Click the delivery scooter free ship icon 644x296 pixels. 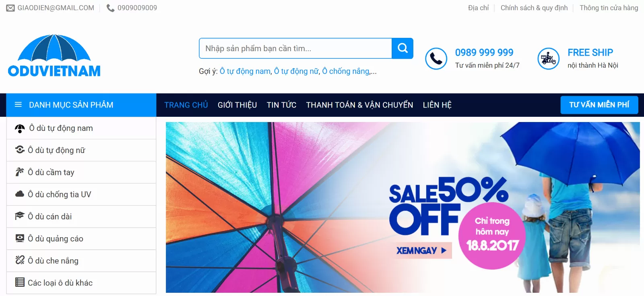point(548,58)
